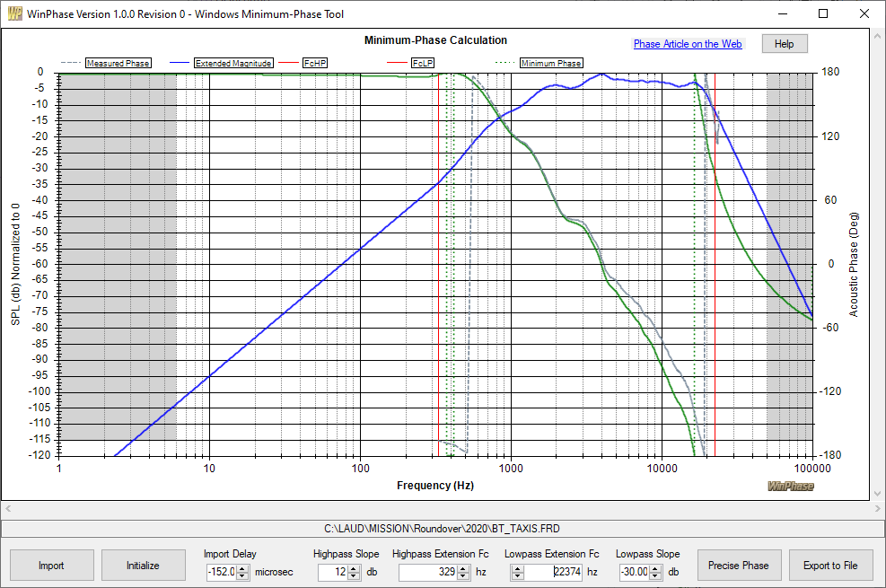Toggle the Measured Phase legend label
This screenshot has height=588, width=886.
(117, 63)
